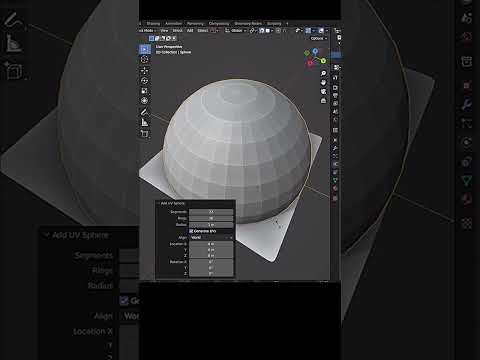This screenshot has width=480, height=360.
Task: Open the Output properties tab
Action: point(335,96)
